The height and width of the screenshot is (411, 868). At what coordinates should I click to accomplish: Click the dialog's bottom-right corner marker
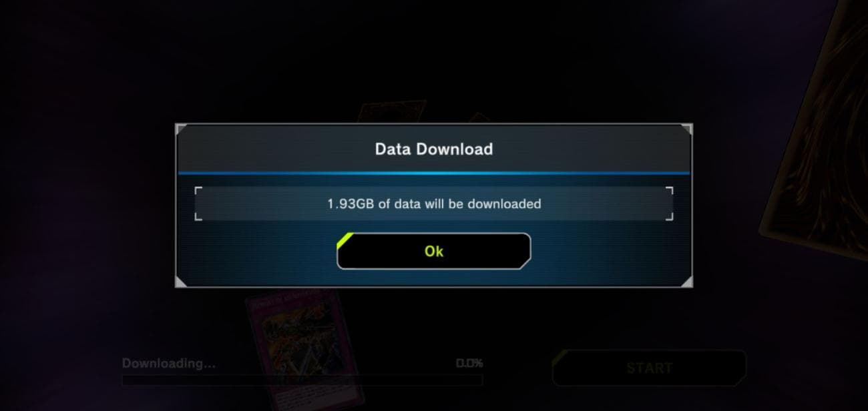(x=686, y=282)
